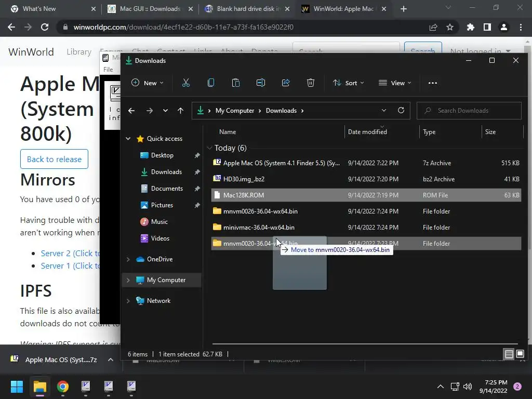Click My Computer in breadcrumb path
The height and width of the screenshot is (399, 532).
point(235,111)
